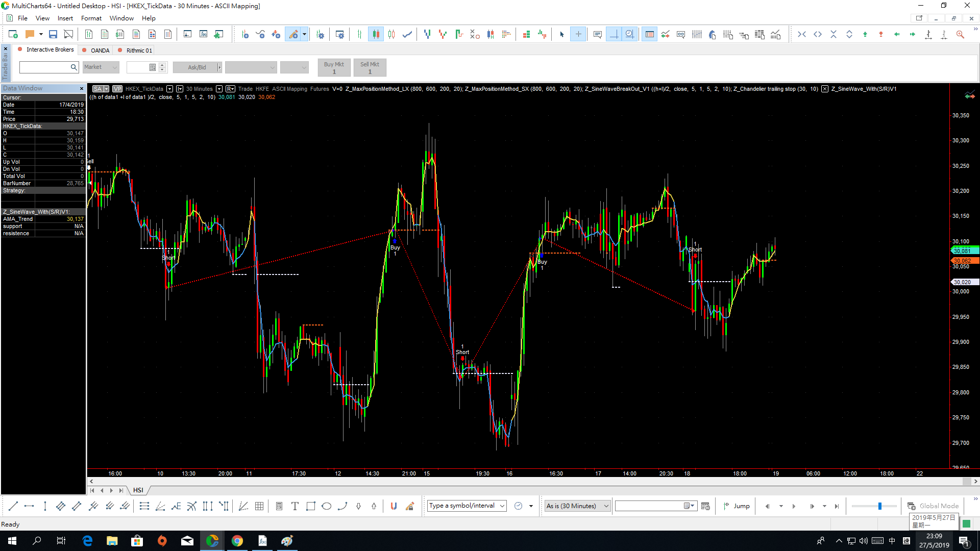The width and height of the screenshot is (980, 551).
Task: Expand the Ask/Bid side arrow
Action: (x=219, y=67)
